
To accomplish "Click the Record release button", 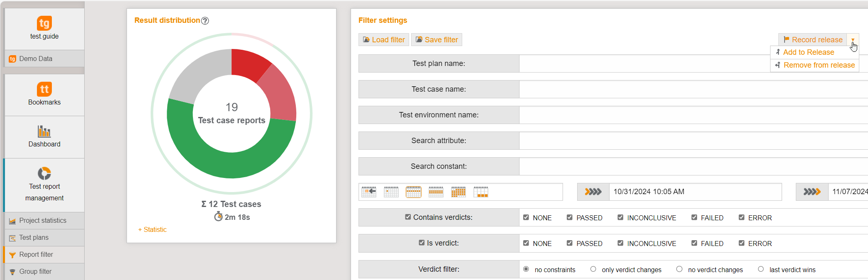I will click(813, 40).
